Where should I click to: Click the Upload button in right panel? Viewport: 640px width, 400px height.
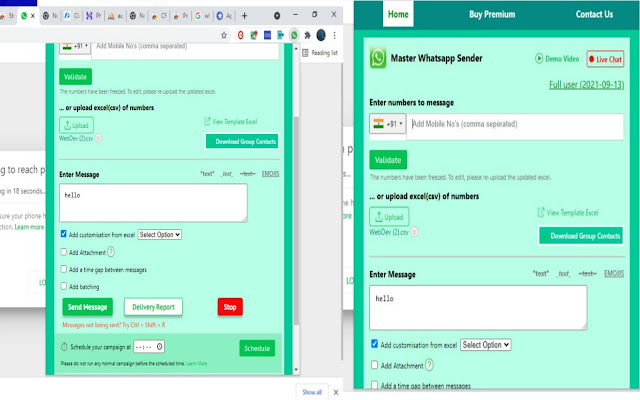[389, 217]
